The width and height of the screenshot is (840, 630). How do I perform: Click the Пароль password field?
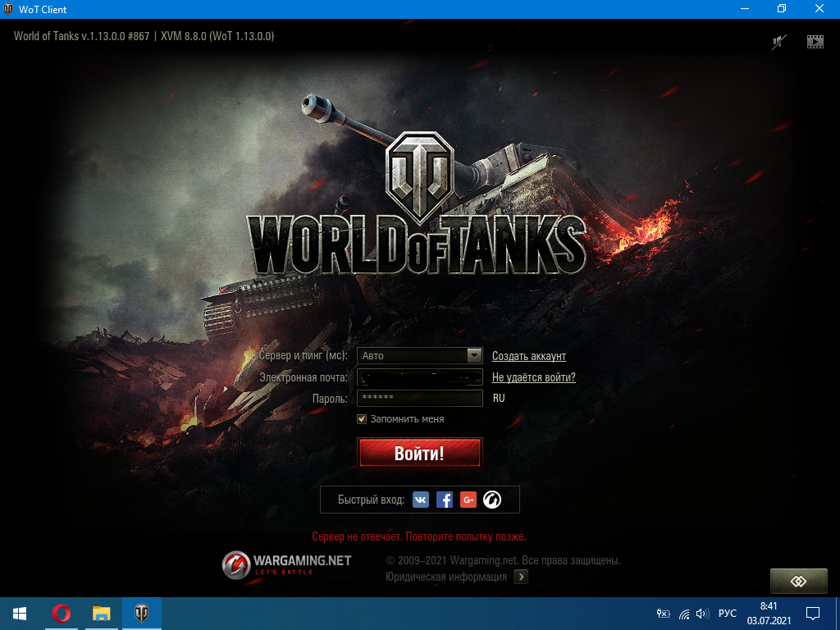420,398
